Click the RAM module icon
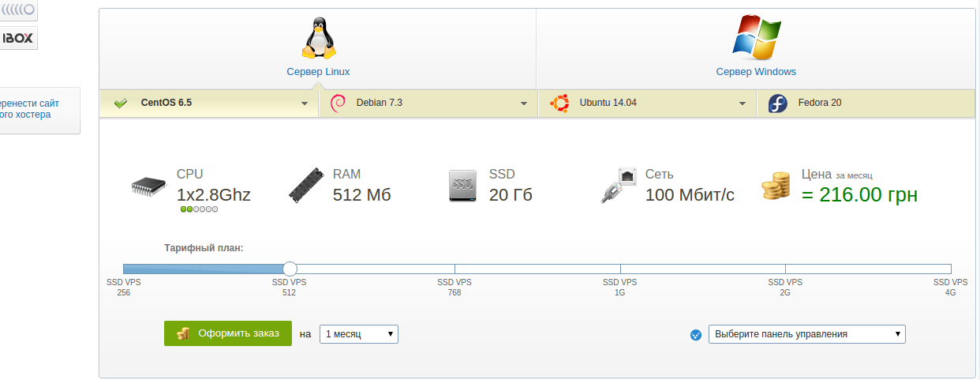 pyautogui.click(x=306, y=186)
